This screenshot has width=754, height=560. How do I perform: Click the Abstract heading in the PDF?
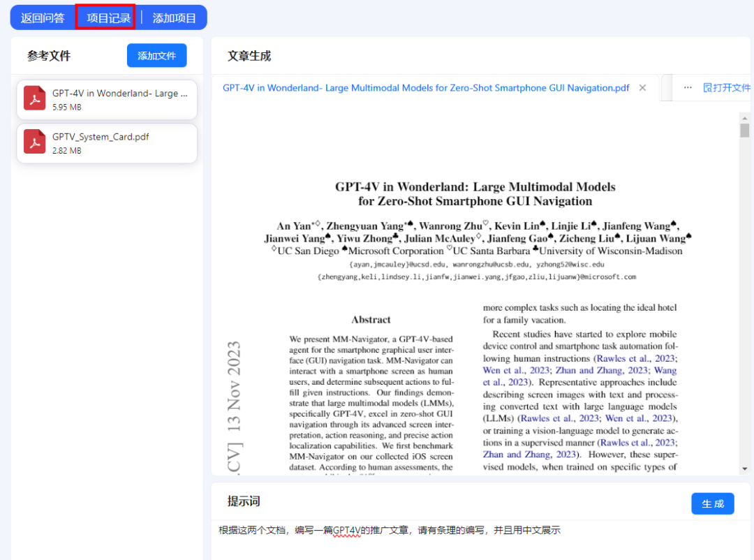371,320
